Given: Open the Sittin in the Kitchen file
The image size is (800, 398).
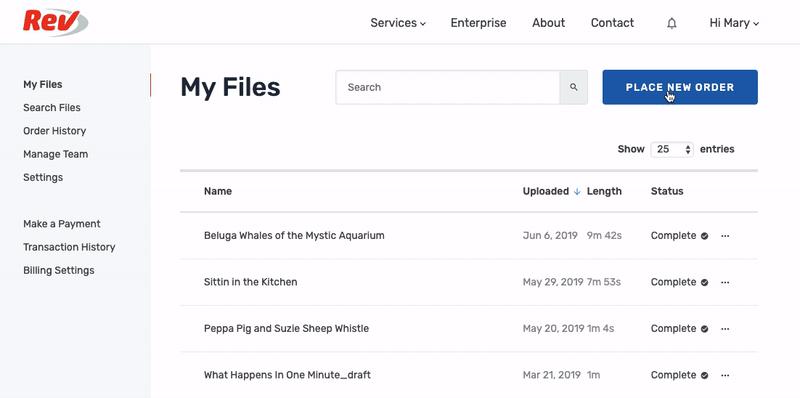Looking at the screenshot, I should (251, 282).
